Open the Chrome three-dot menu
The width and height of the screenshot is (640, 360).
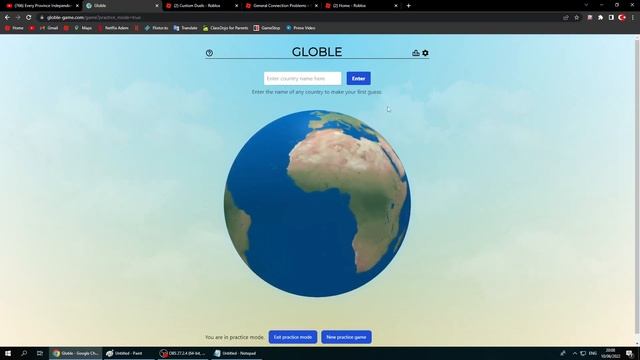tap(633, 18)
